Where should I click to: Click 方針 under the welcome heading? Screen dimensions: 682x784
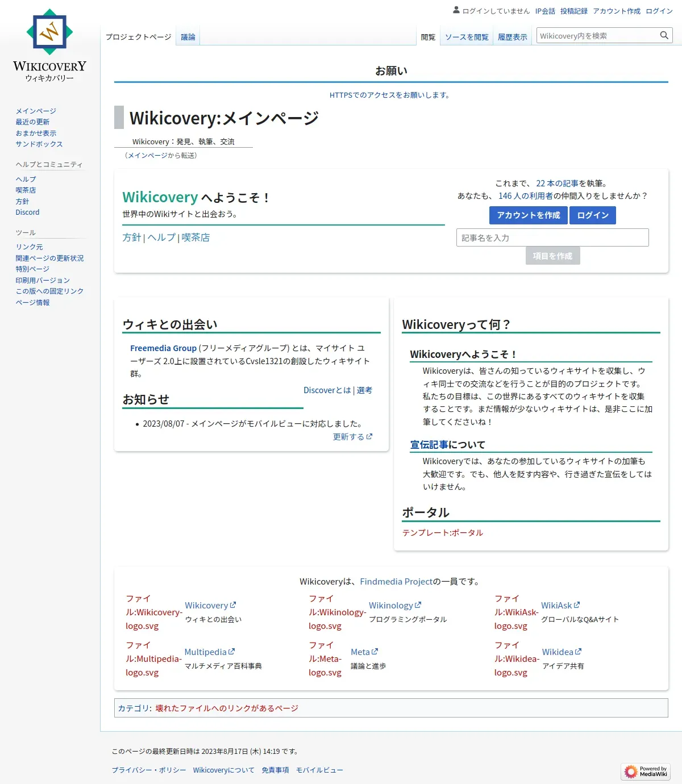[132, 237]
